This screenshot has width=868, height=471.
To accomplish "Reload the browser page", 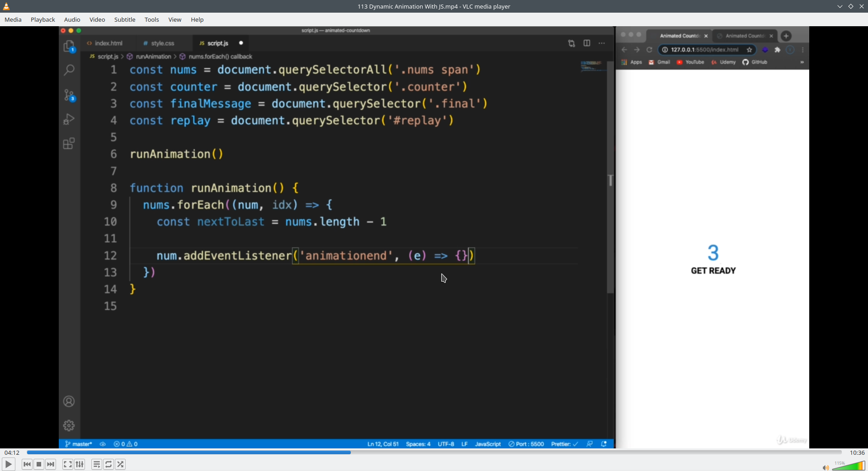I will click(650, 50).
